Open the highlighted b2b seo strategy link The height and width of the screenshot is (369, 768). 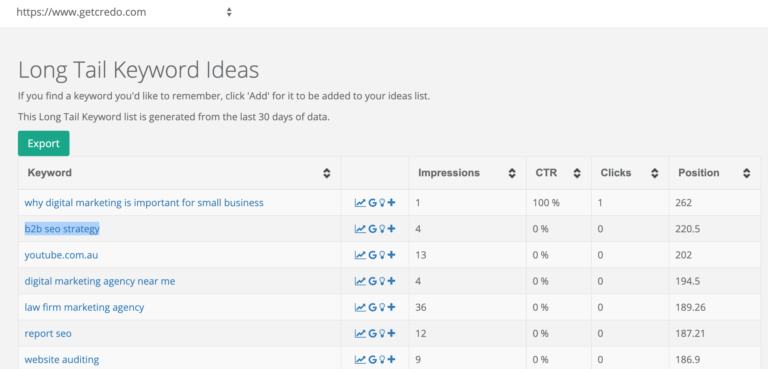point(62,229)
